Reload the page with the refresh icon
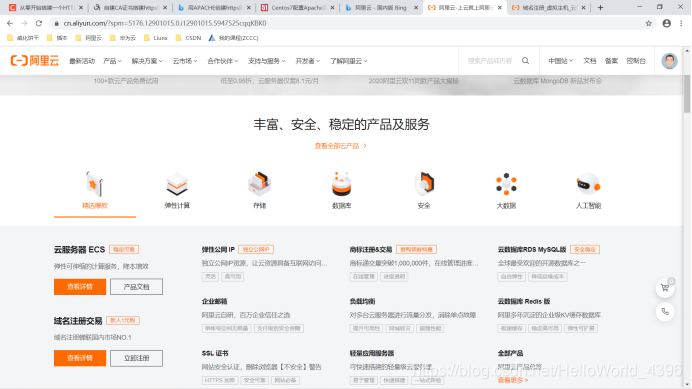692x389 pixels. [x=39, y=23]
